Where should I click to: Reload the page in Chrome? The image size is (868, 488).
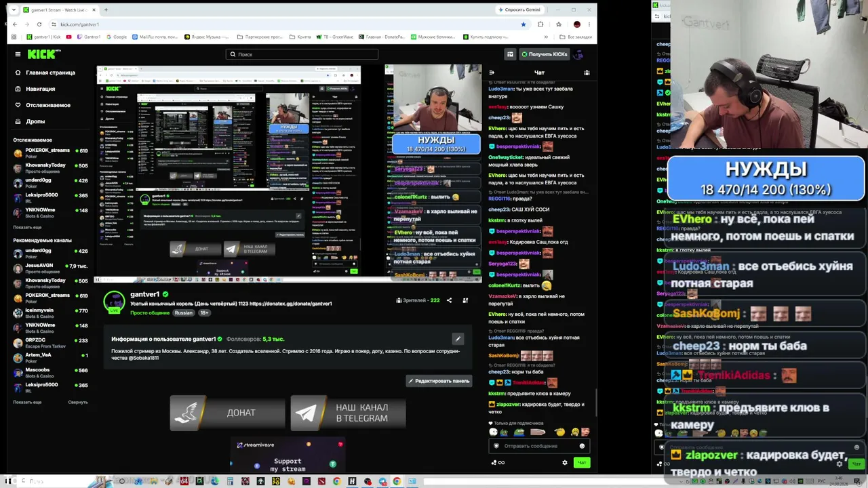39,24
